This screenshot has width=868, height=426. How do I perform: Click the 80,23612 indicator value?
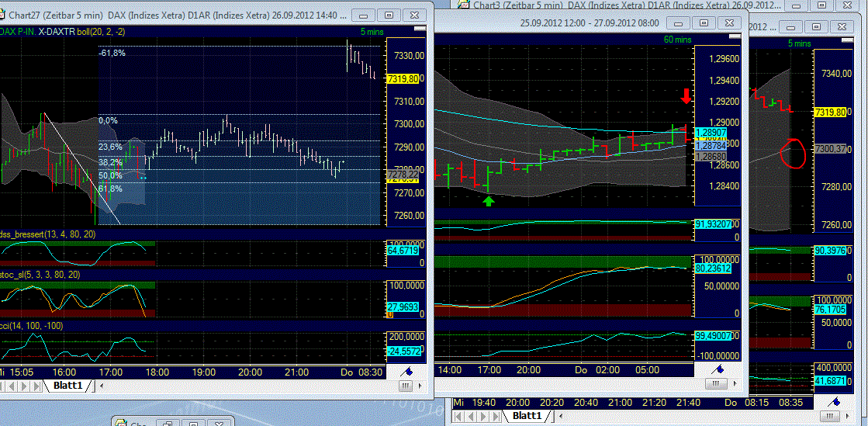click(x=712, y=268)
